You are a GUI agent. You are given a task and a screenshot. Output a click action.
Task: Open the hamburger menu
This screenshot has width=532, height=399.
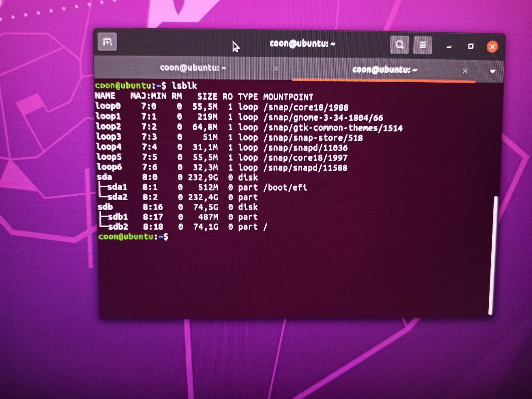pos(423,45)
